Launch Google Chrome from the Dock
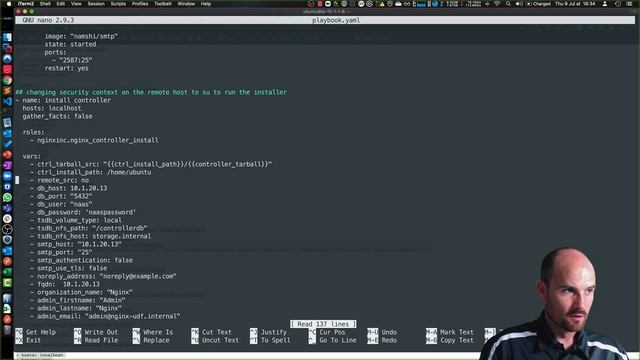The height and width of the screenshot is (360, 640). coord(7,80)
